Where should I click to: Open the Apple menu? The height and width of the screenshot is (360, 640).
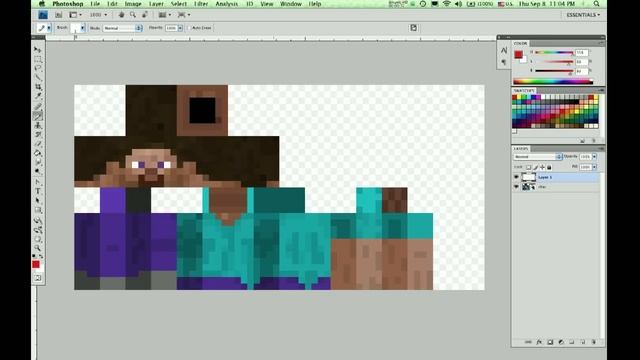pyautogui.click(x=42, y=4)
